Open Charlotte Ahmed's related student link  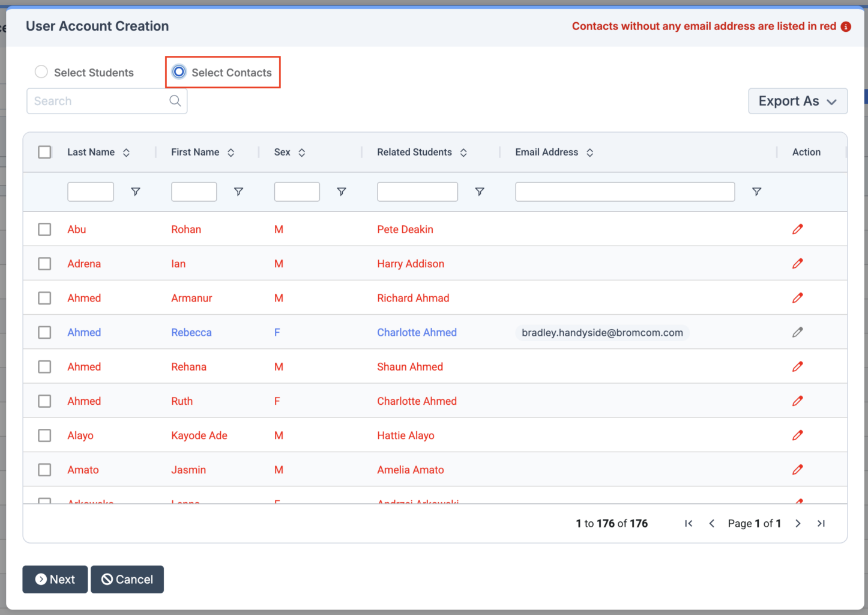417,332
